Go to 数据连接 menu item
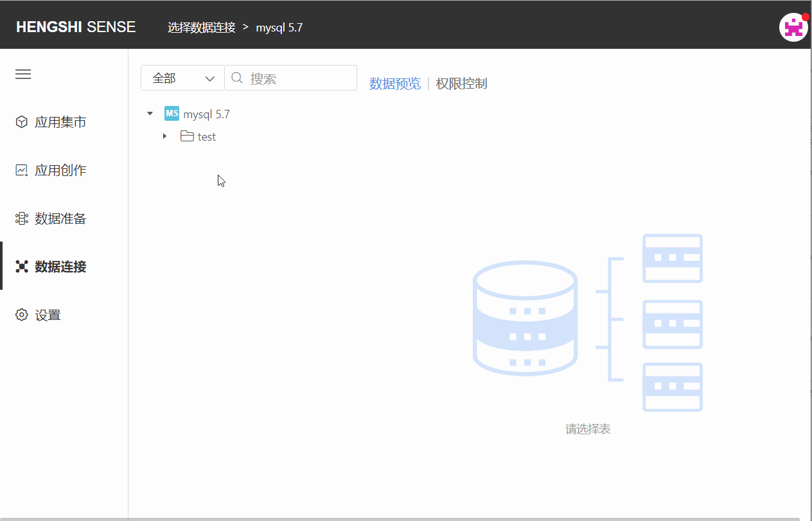 pyautogui.click(x=64, y=267)
